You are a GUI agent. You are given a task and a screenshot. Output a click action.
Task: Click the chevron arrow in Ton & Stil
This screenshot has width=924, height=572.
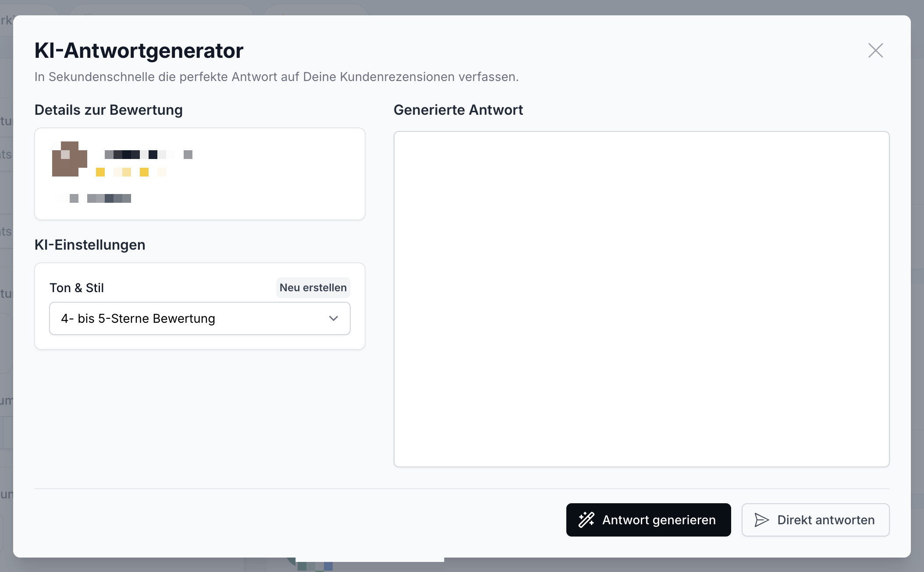[x=333, y=318]
